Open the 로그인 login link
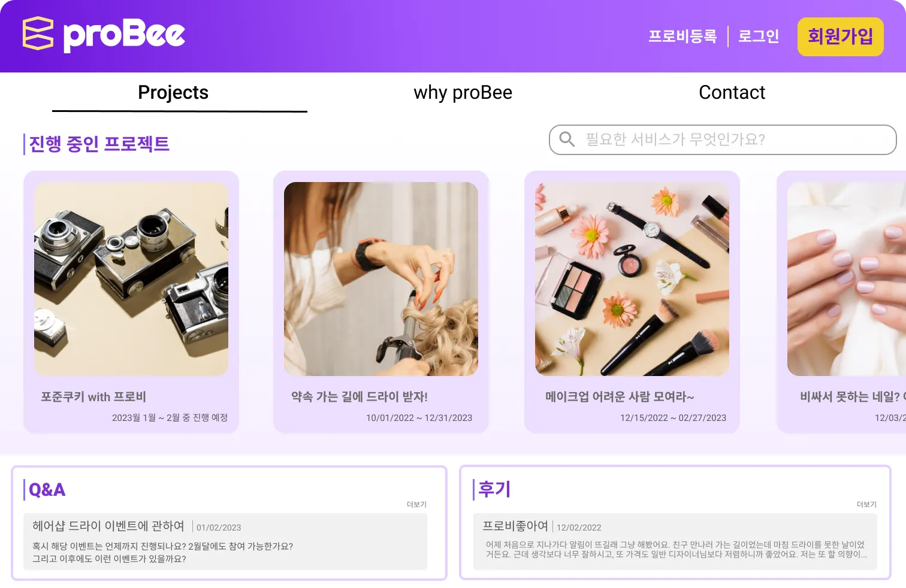Viewport: 906px width, 588px height. pyautogui.click(x=759, y=37)
